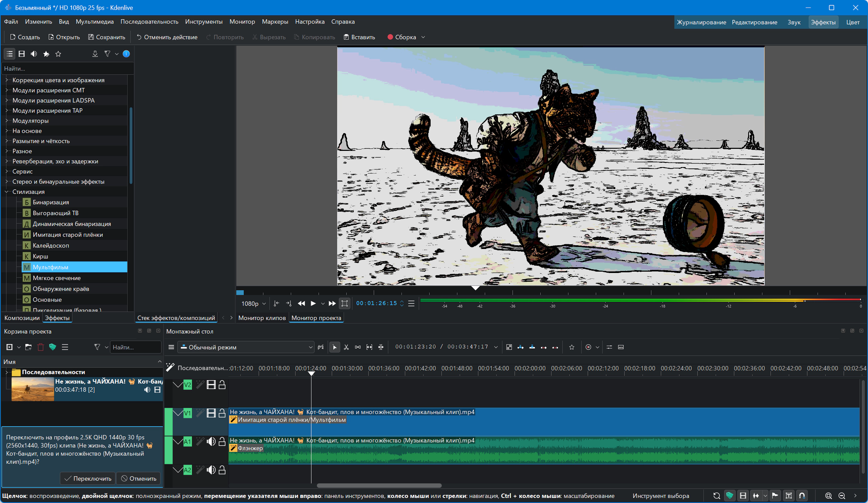Image resolution: width=868 pixels, height=503 pixels.
Task: Open effect info blue icon
Action: (126, 54)
